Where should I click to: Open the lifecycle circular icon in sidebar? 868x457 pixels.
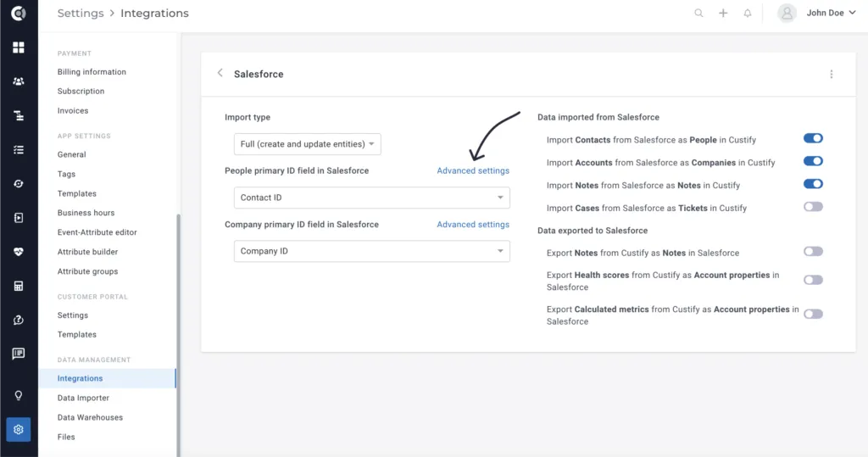point(19,184)
